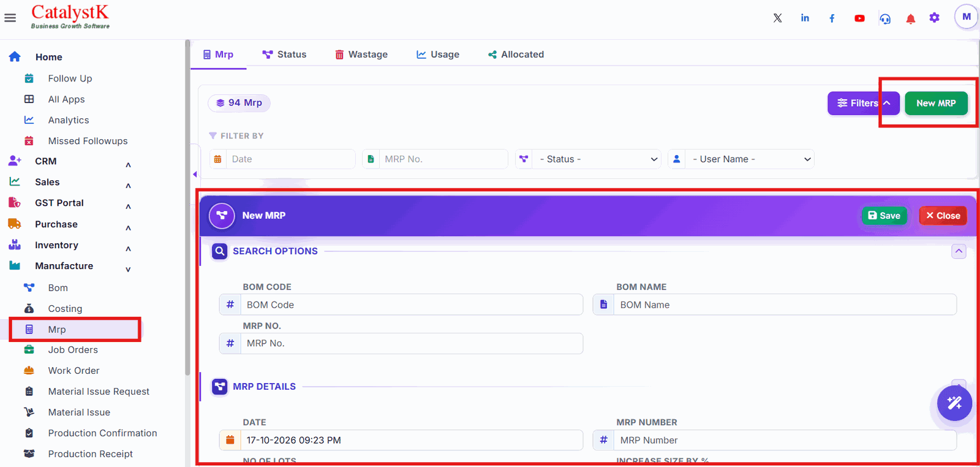Switch to the Wastage tab
The height and width of the screenshot is (467, 980).
361,55
